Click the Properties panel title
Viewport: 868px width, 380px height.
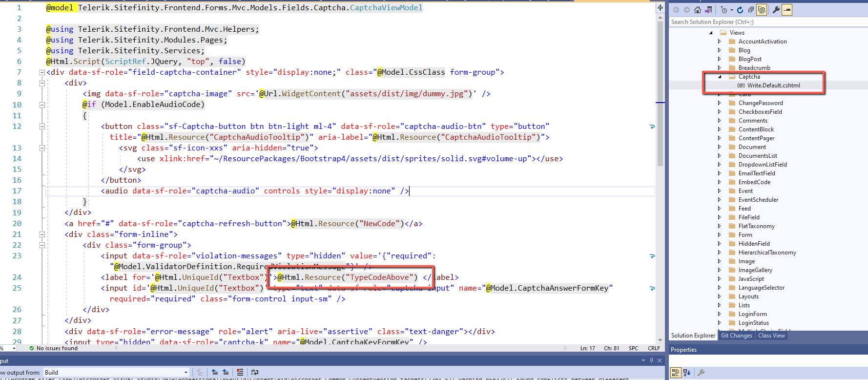683,350
